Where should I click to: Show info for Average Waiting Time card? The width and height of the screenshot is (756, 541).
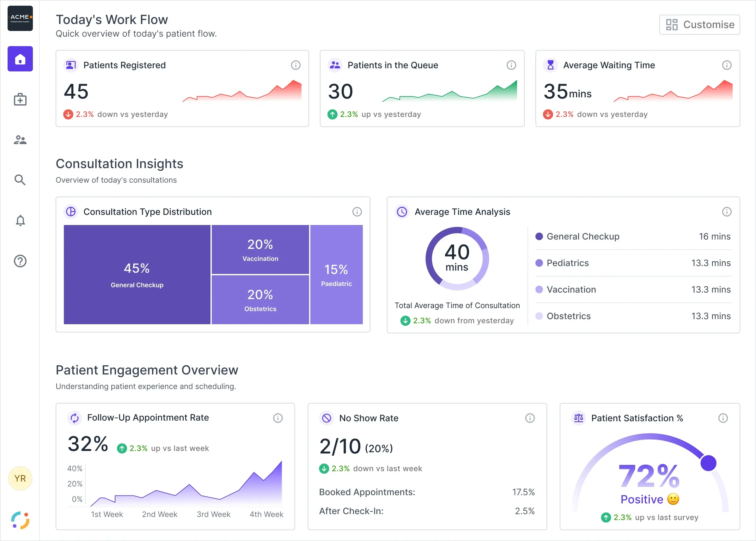727,65
